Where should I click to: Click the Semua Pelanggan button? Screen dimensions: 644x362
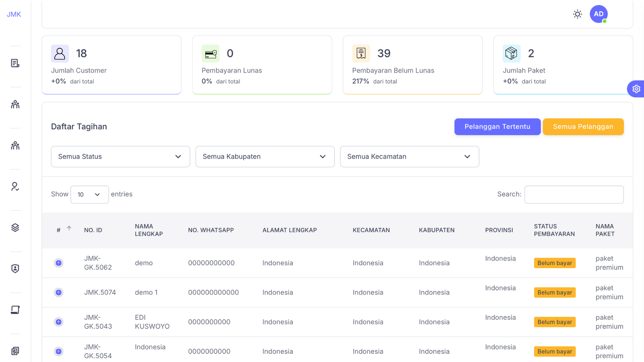tap(583, 127)
